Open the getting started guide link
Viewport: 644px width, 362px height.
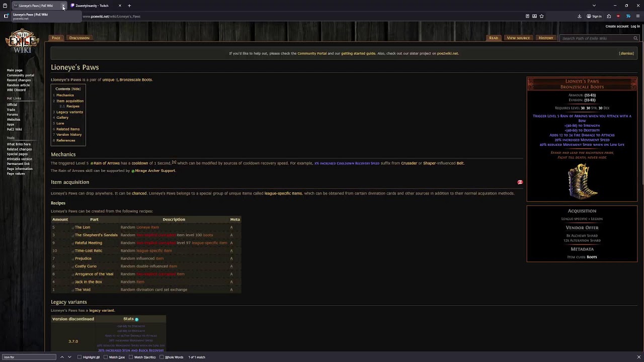tap(358, 53)
